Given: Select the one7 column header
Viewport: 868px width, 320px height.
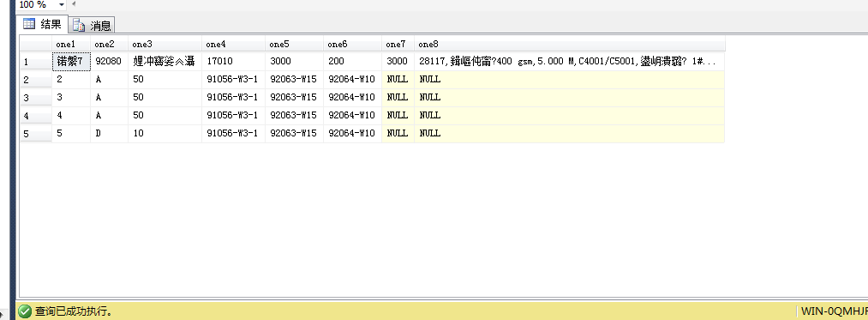Looking at the screenshot, I should click(398, 45).
